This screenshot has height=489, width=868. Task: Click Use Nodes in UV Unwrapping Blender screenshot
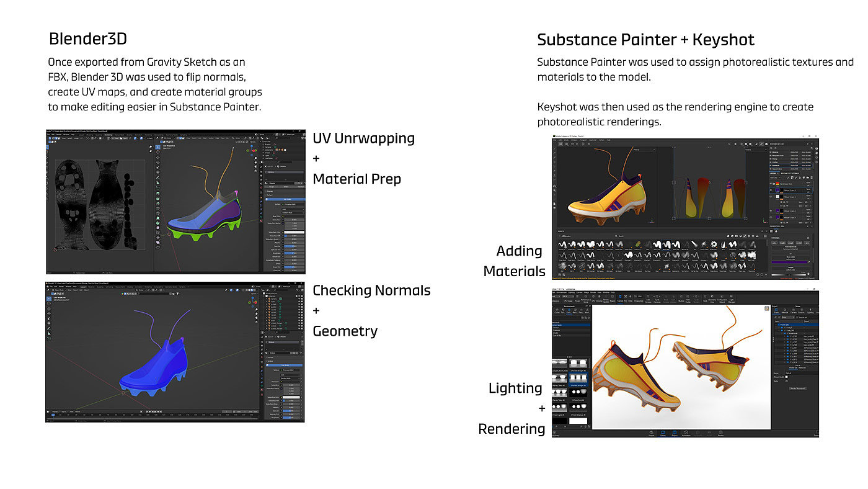(x=285, y=199)
